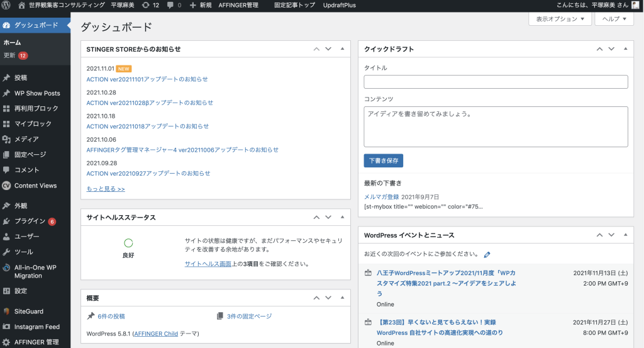Click the 固定ページ page icon
Viewport: 644px width, 348px height.
[x=6, y=154]
